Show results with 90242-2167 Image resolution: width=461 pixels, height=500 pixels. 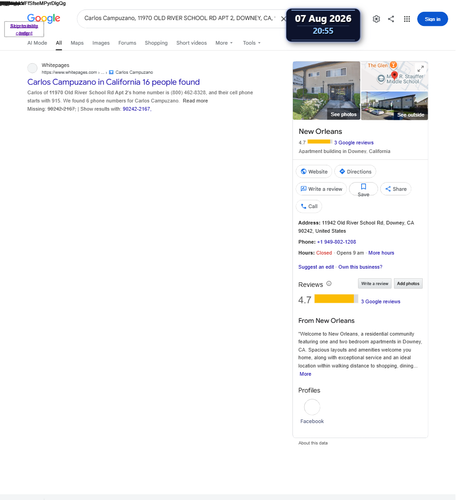tap(136, 109)
